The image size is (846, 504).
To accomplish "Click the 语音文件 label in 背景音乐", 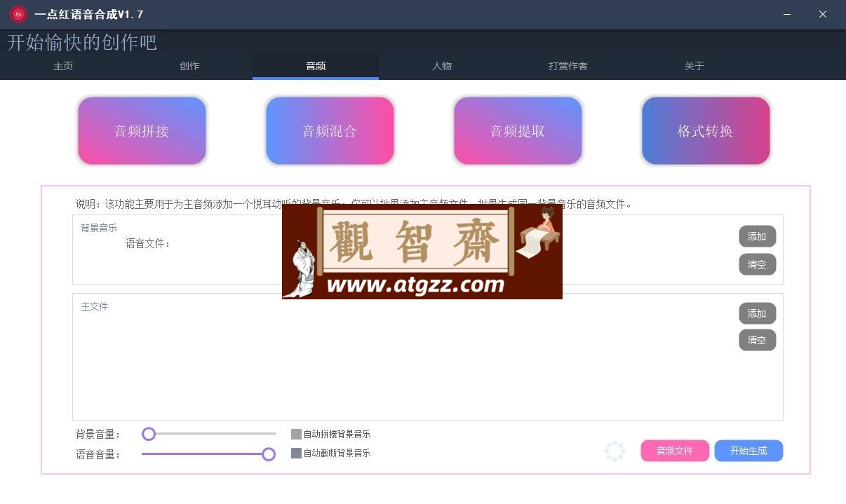I will tap(148, 244).
